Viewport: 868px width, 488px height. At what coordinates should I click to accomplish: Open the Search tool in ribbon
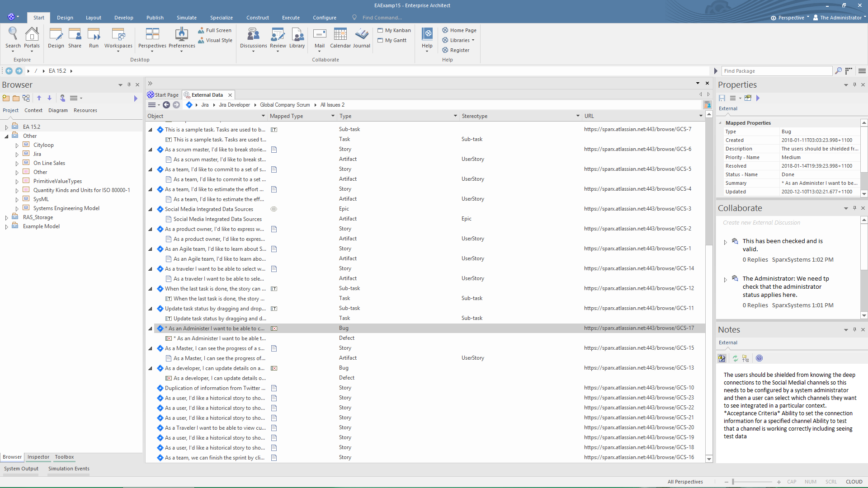coord(13,38)
